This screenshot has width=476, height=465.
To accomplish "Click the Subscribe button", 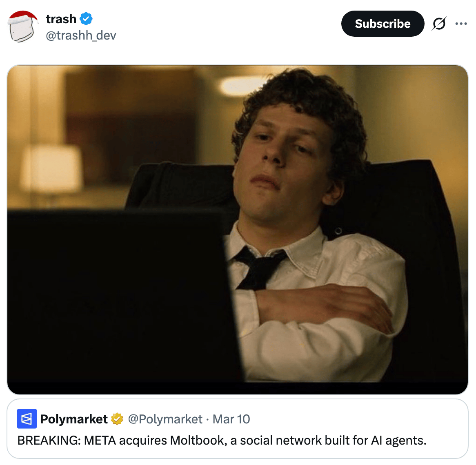I will 383,24.
